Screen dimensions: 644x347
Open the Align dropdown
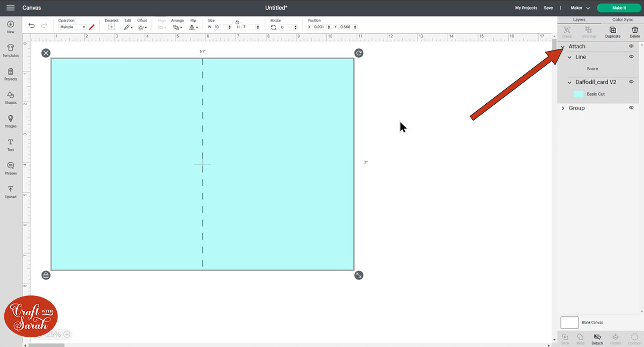click(162, 27)
